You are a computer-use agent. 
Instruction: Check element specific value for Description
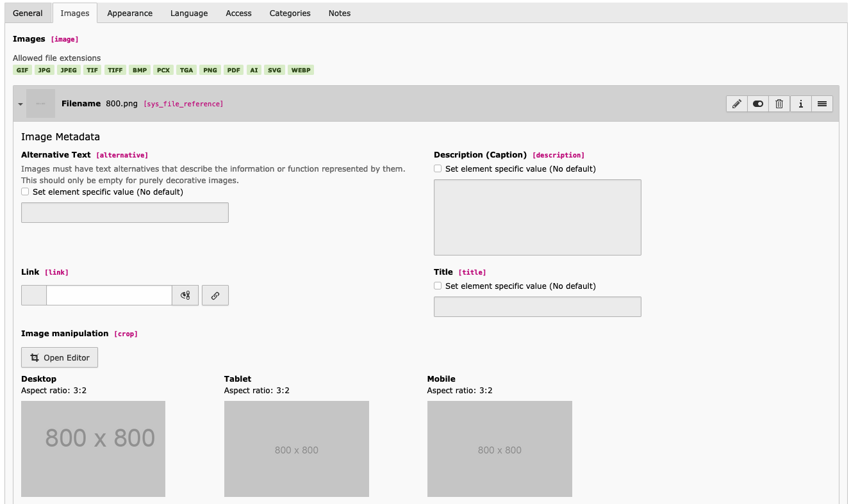pos(438,169)
